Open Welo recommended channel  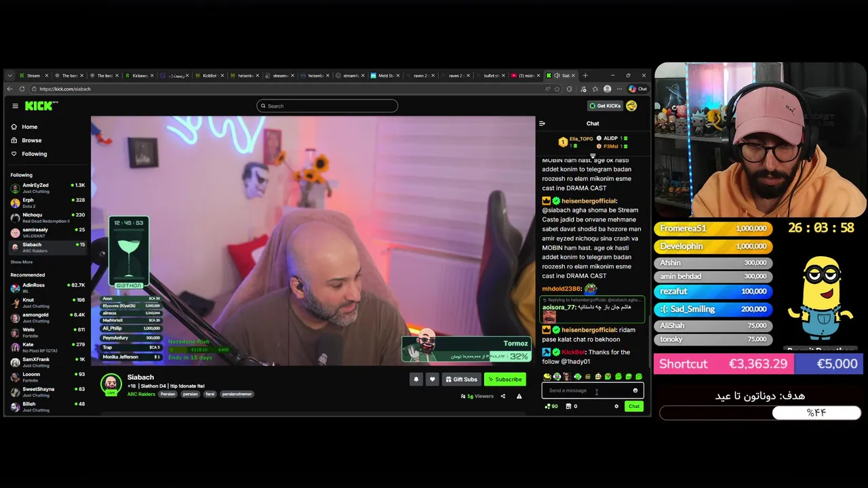(x=47, y=332)
